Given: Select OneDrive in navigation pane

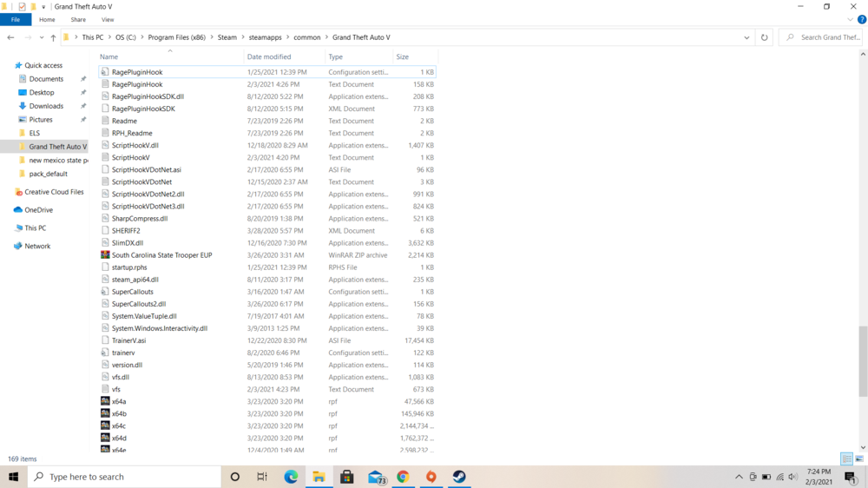Looking at the screenshot, I should pyautogui.click(x=38, y=210).
